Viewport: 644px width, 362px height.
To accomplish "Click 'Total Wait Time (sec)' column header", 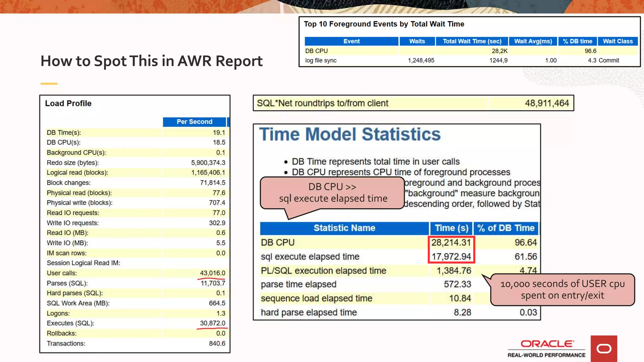I will coord(472,41).
